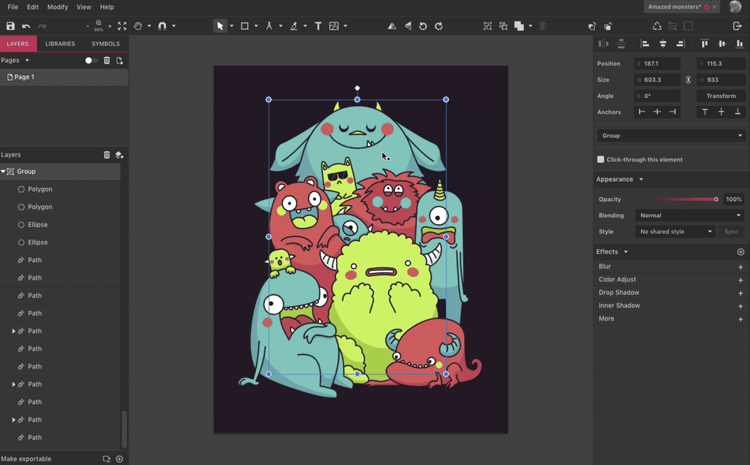
Task: Click the Redo arrow icon
Action: click(x=42, y=26)
